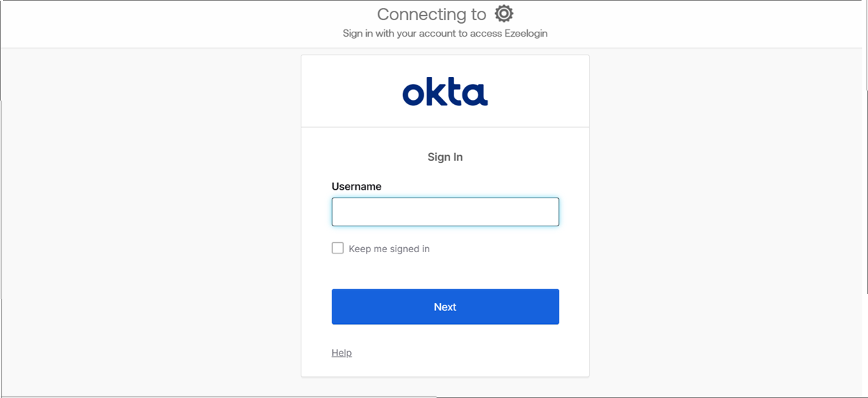The image size is (868, 398).
Task: Enable the Keep me signed in checkbox
Action: [x=337, y=248]
